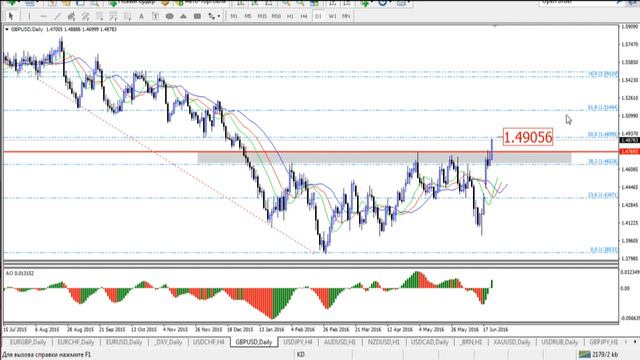Viewport: 640px width, 360px height.
Task: Select the gray resistance zone rectangle
Action: click(384, 158)
